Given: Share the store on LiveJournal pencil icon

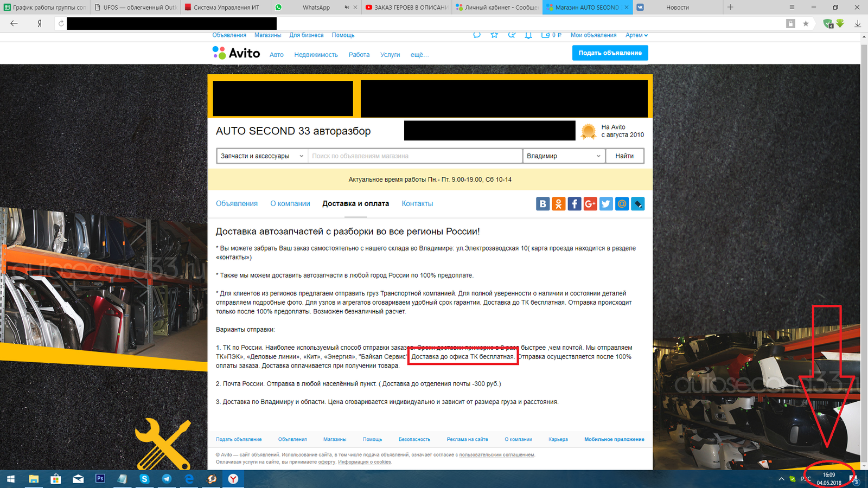Looking at the screenshot, I should [638, 204].
